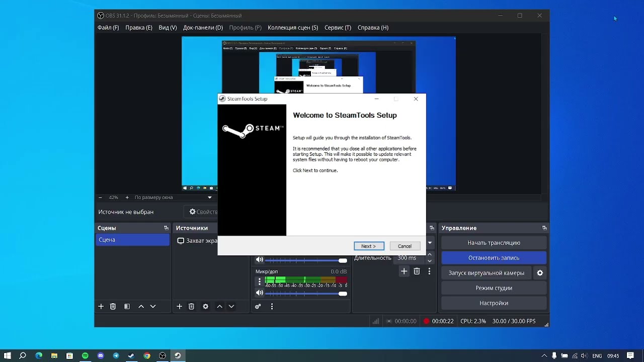
Task: Open scene filters icon in Сцены toolbar
Action: pyautogui.click(x=127, y=306)
